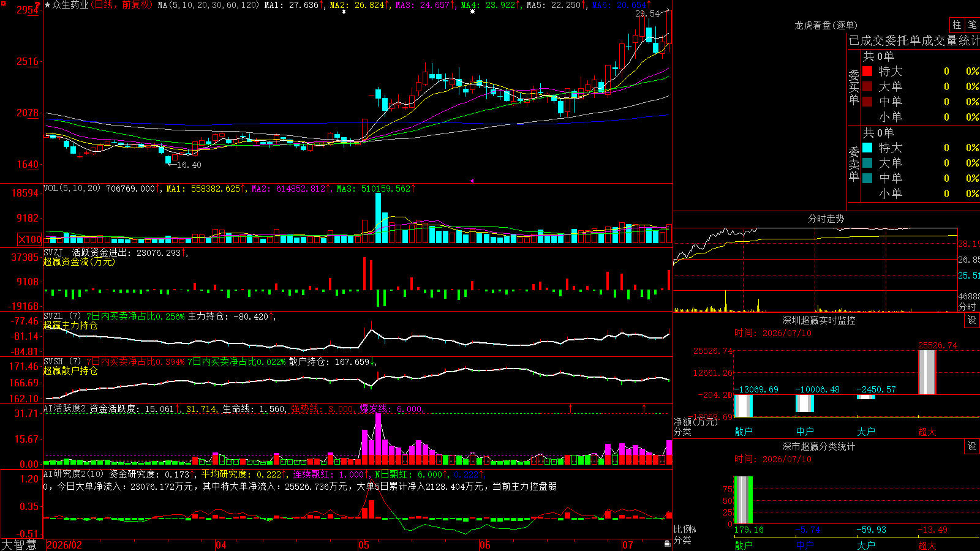This screenshot has height=551, width=980.
Task: Jump to 2026/02 on the timeline
Action: coord(64,545)
